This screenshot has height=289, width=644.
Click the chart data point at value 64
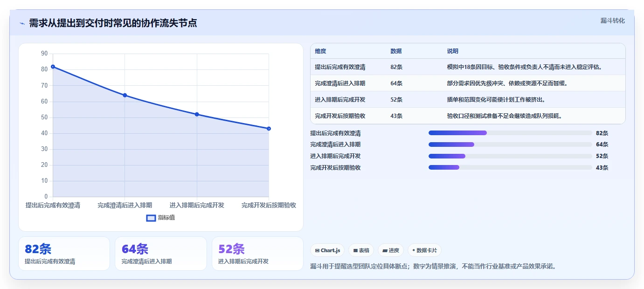pyautogui.click(x=125, y=95)
